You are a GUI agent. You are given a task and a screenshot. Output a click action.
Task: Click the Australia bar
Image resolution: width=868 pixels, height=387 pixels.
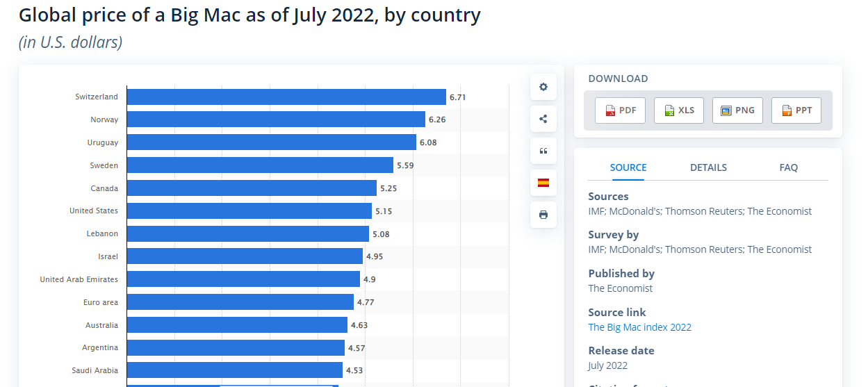click(237, 325)
